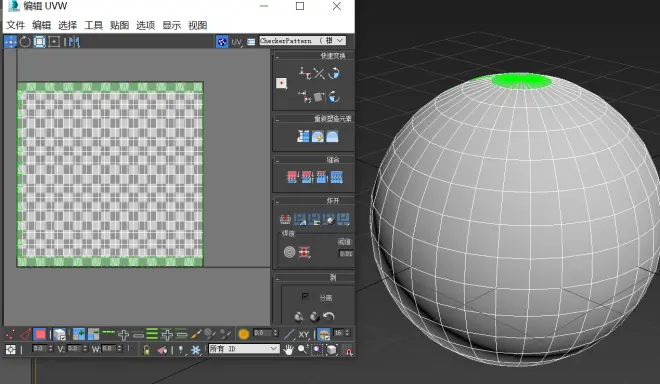660x384 pixels.
Task: Toggle the checker map display icon
Action: 222,42
